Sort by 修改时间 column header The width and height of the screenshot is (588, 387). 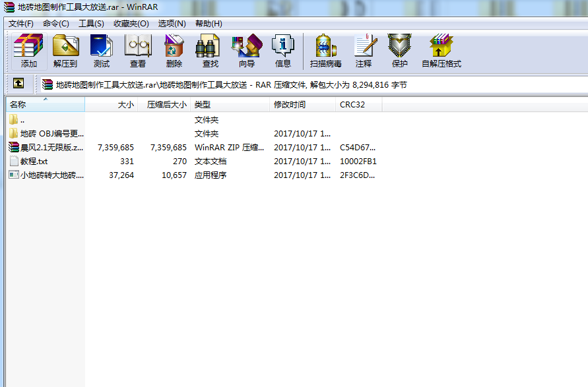point(290,104)
